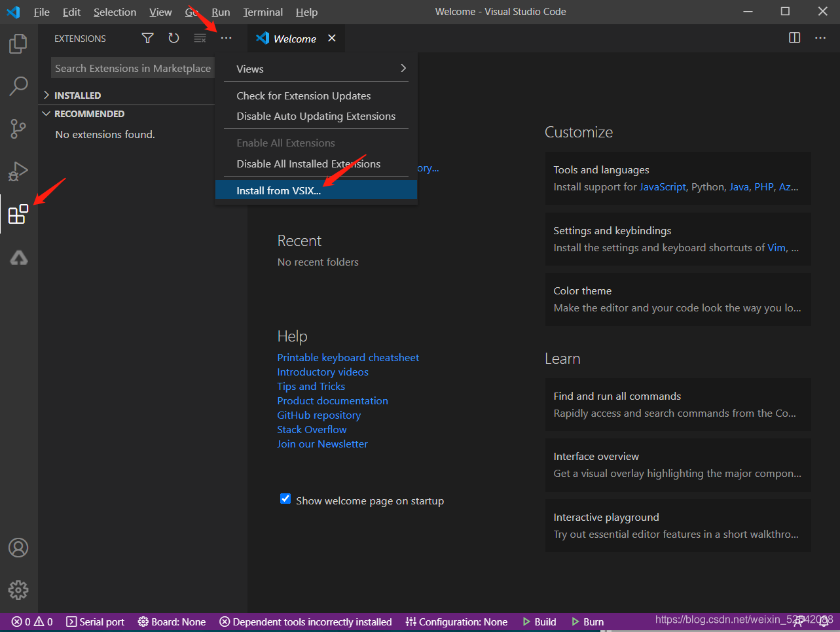Open the Views submenu
840x632 pixels.
[x=316, y=69]
